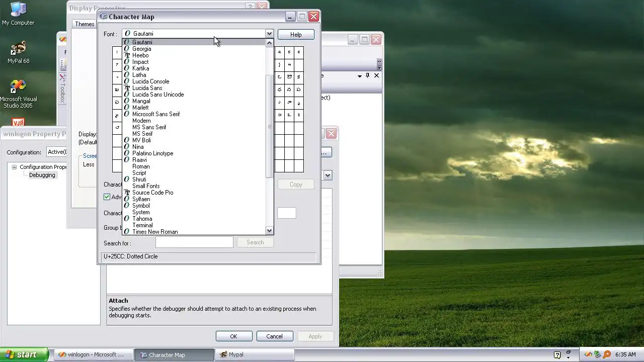Click the Search for input field
Screen dimensions: 644x362
point(194,242)
